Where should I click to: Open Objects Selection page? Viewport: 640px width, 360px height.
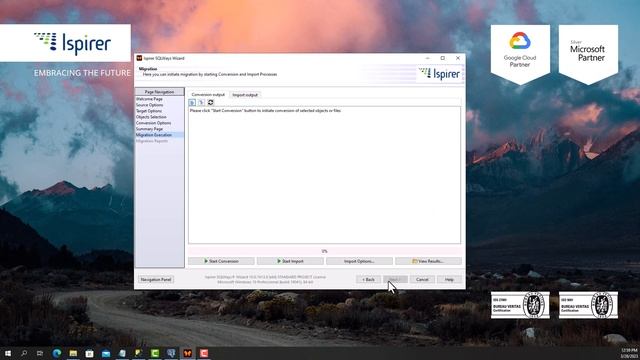click(151, 117)
